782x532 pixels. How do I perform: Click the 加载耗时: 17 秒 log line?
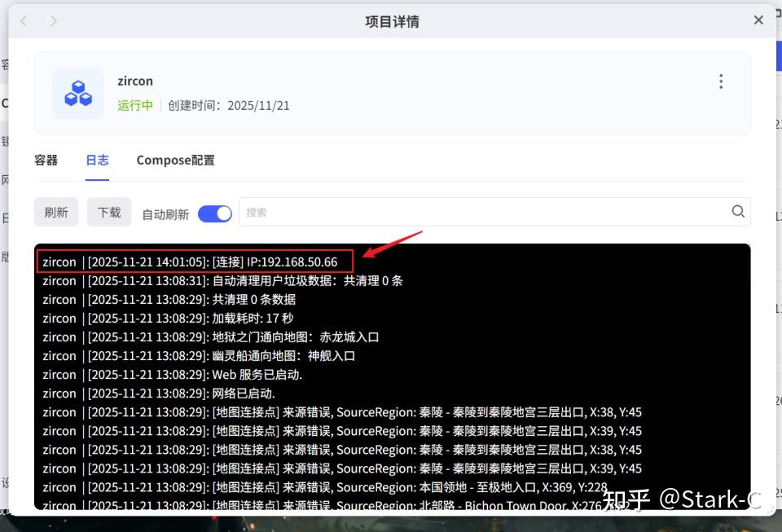coord(168,318)
